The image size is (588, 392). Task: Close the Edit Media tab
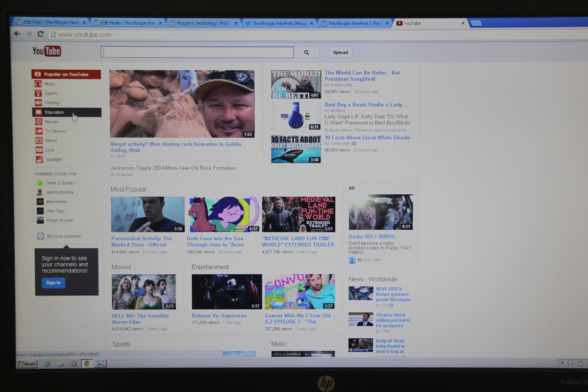click(160, 23)
